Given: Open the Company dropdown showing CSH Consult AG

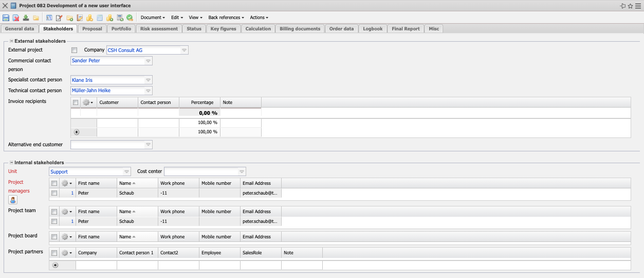Looking at the screenshot, I should coord(184,50).
